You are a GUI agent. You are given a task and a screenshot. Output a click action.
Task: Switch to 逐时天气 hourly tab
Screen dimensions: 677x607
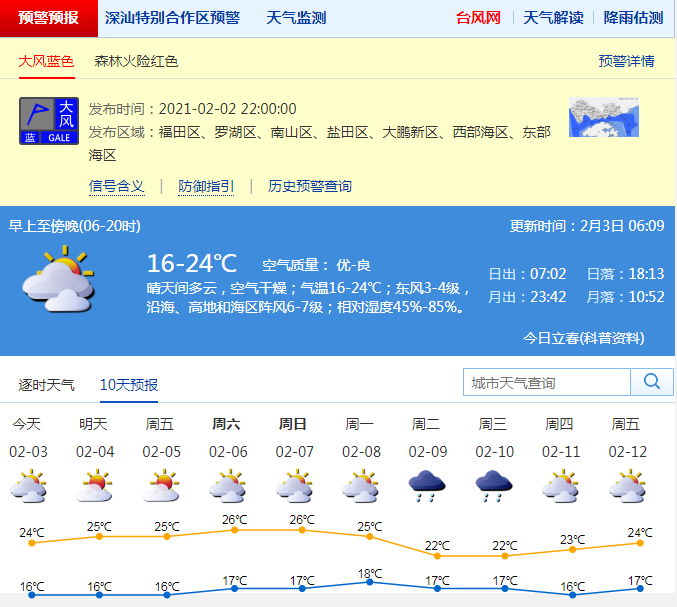coord(46,384)
